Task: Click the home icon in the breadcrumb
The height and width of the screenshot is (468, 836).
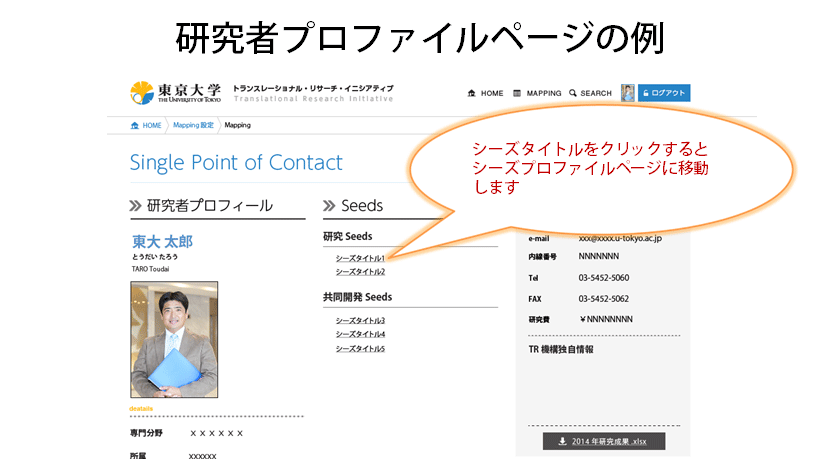Action: tap(135, 126)
